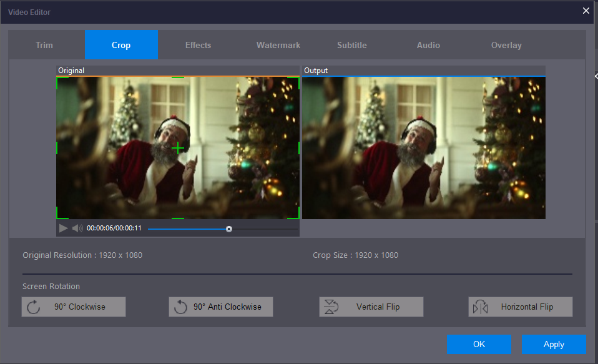Click the Screen Rotation label
598x364 pixels.
(x=51, y=286)
